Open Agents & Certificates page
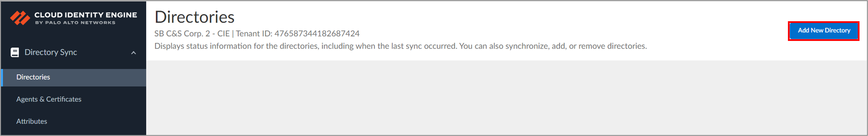The image size is (868, 136). (x=49, y=99)
